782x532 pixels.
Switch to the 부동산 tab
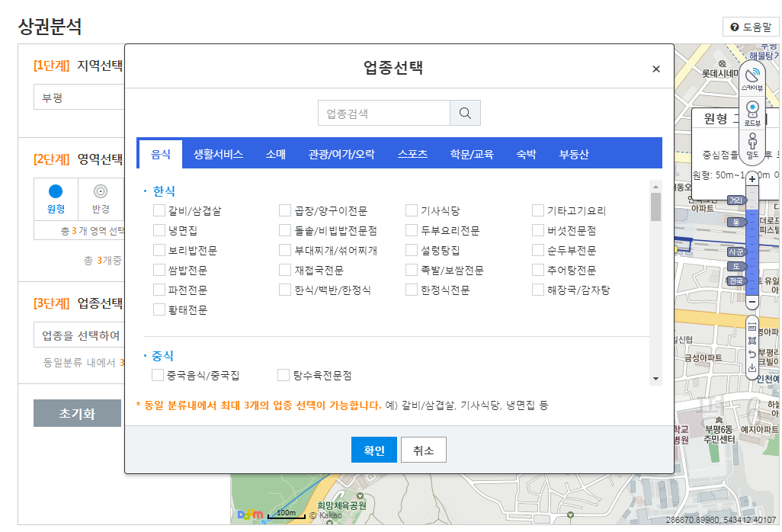pos(573,154)
